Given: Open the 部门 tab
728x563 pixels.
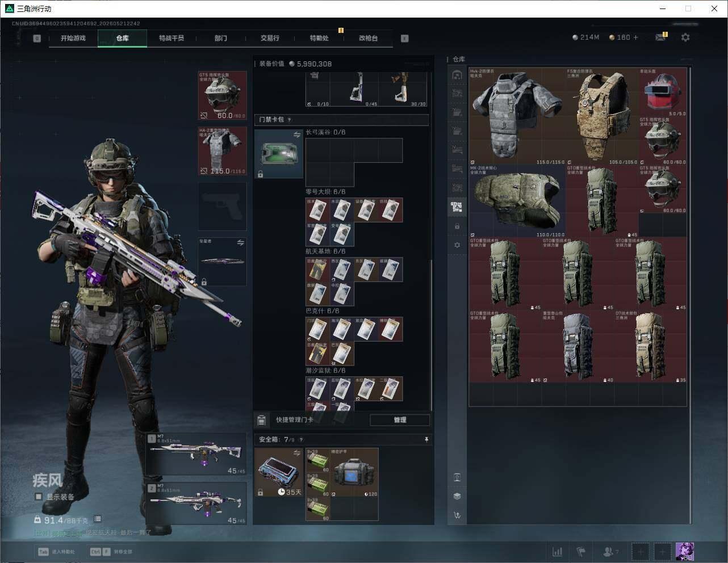Looking at the screenshot, I should [221, 38].
